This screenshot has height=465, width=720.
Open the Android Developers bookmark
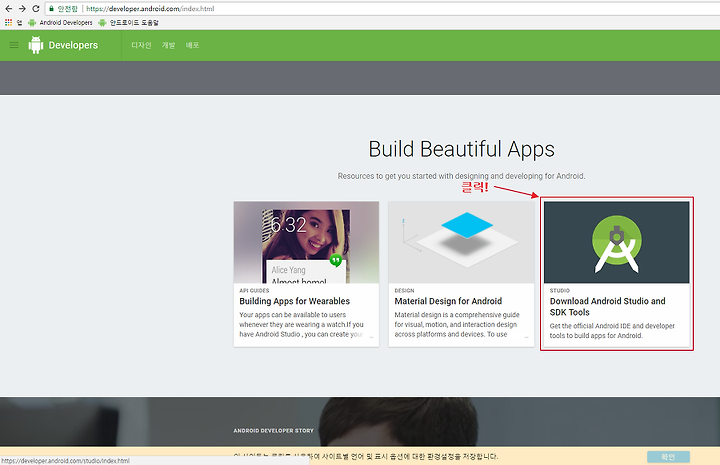pyautogui.click(x=60, y=22)
